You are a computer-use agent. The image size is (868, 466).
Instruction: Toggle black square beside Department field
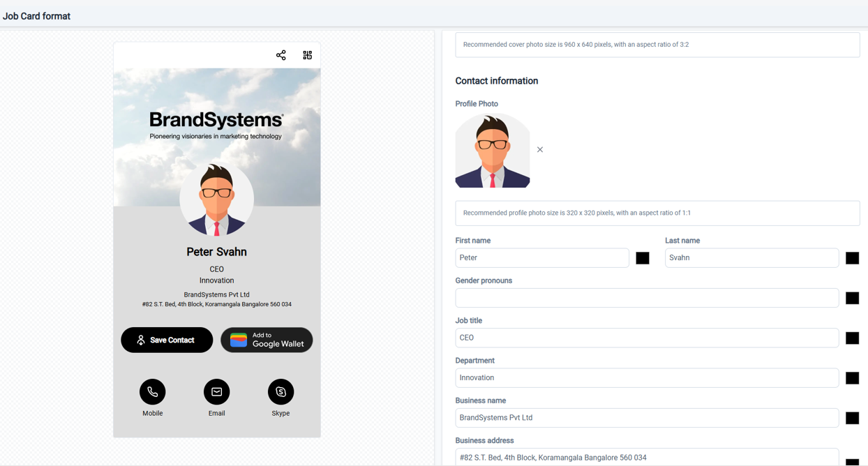pos(852,378)
